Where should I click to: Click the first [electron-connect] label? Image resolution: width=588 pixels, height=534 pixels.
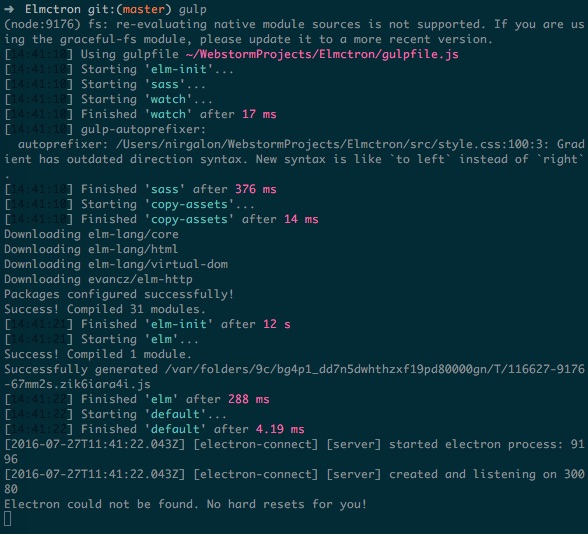[x=256, y=444]
